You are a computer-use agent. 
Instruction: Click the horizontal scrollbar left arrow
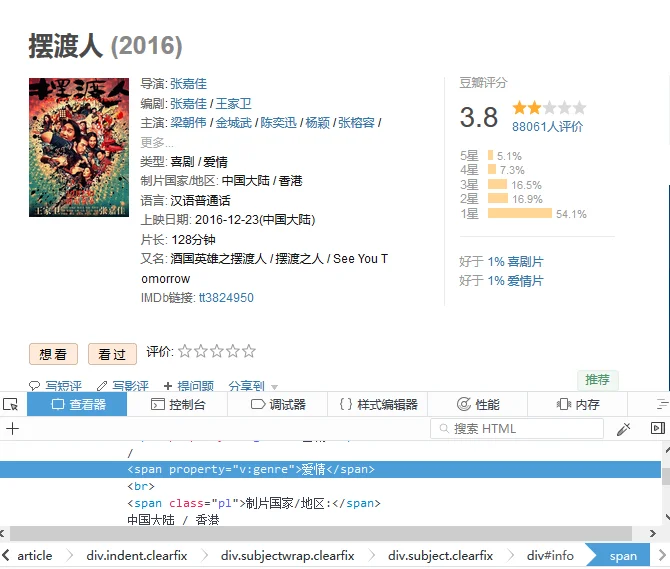click(3, 533)
